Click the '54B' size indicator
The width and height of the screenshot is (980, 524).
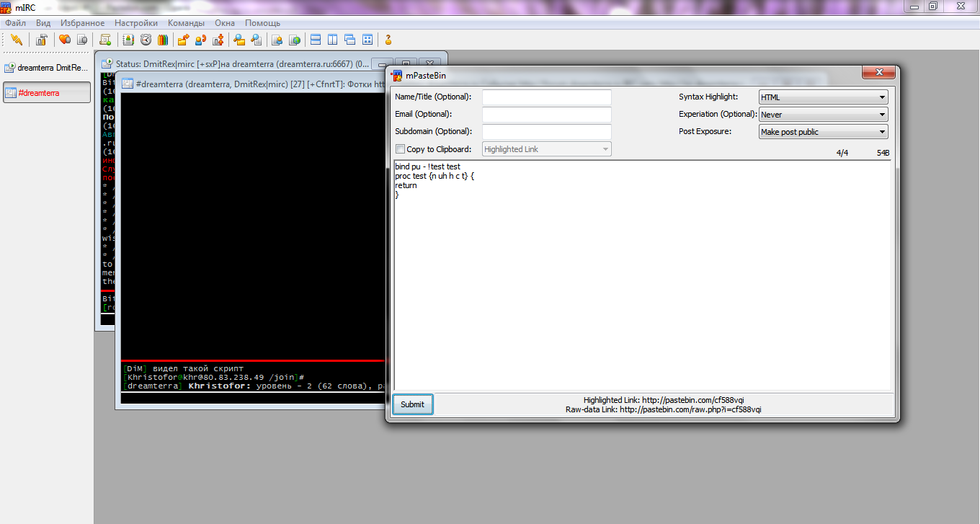coord(883,153)
